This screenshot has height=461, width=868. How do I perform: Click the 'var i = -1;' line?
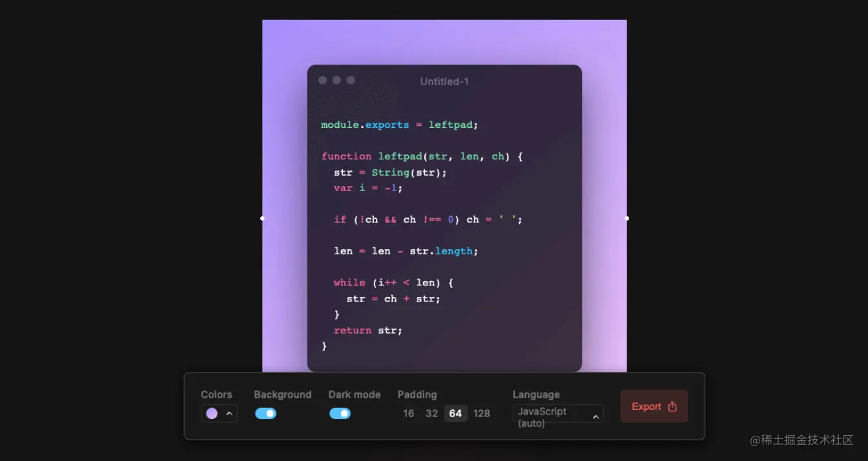[368, 188]
